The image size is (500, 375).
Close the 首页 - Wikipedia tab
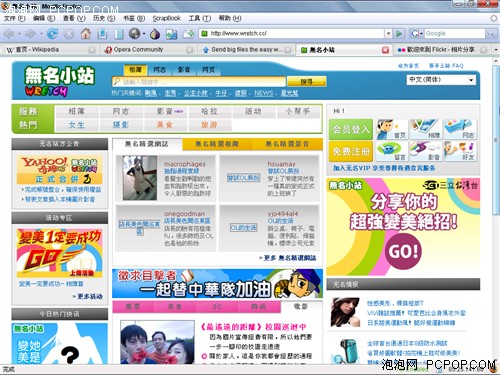[x=92, y=50]
